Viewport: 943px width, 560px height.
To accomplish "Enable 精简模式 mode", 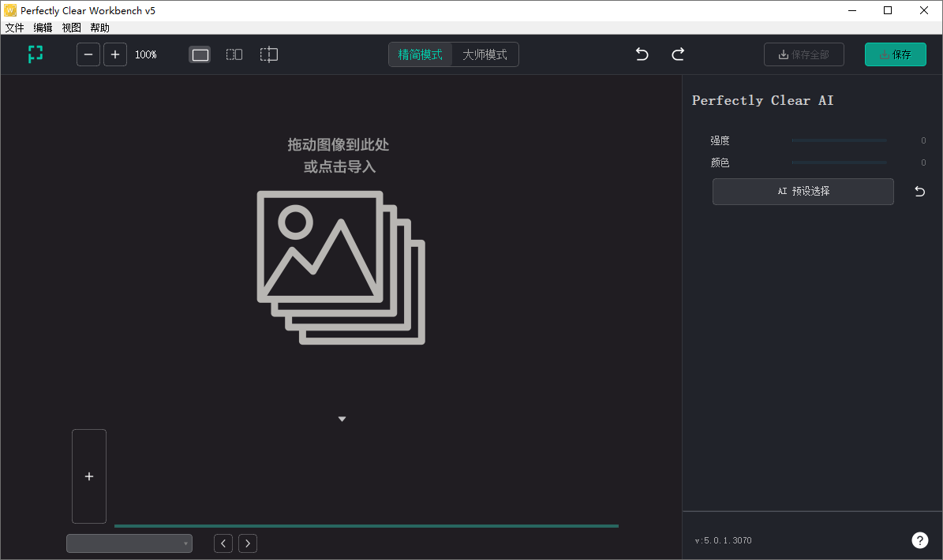I will pos(421,54).
